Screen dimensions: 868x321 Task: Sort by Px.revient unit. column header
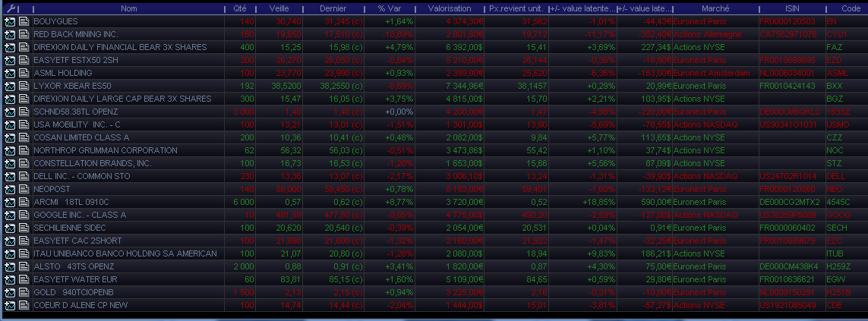click(516, 9)
